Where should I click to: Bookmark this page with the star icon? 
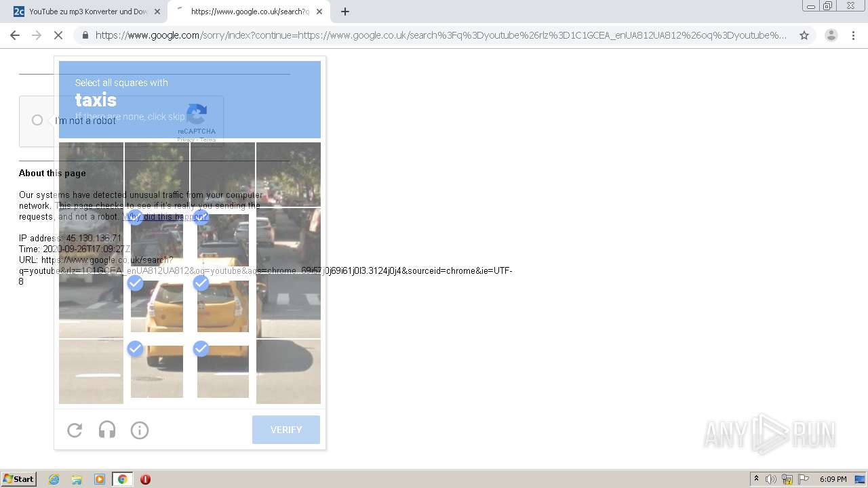pos(804,35)
